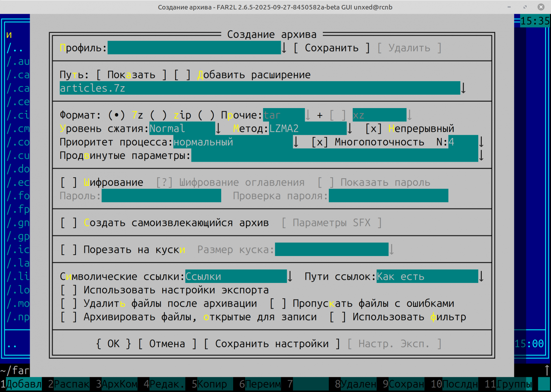Click the LZMA2 method field

point(308,129)
